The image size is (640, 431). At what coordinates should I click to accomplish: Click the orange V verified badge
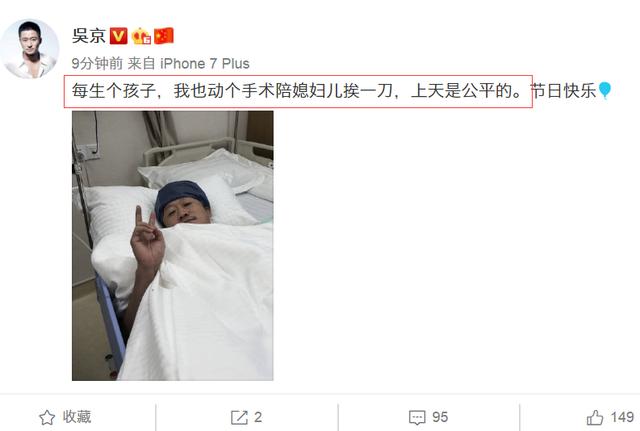click(119, 36)
